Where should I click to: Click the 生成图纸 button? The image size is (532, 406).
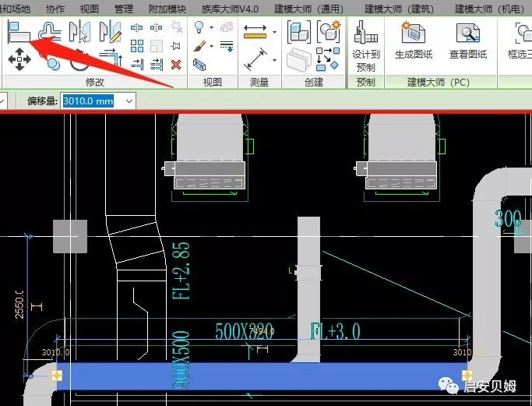click(414, 40)
